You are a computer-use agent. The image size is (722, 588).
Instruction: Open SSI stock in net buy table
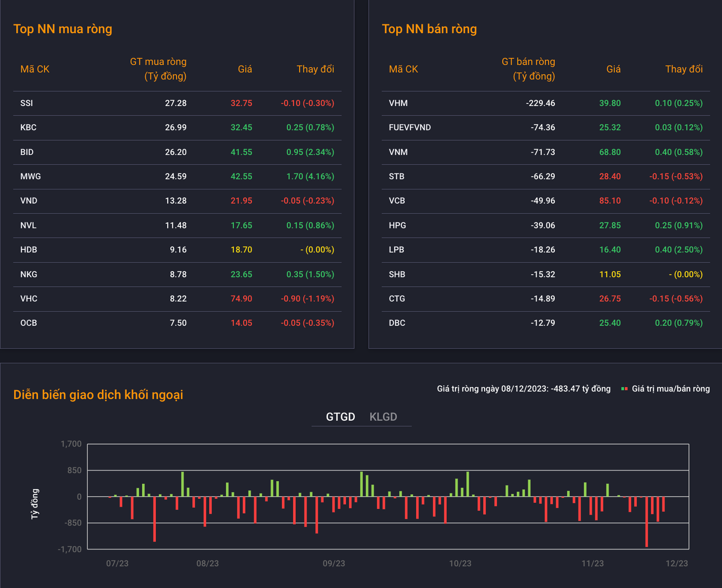pos(26,103)
